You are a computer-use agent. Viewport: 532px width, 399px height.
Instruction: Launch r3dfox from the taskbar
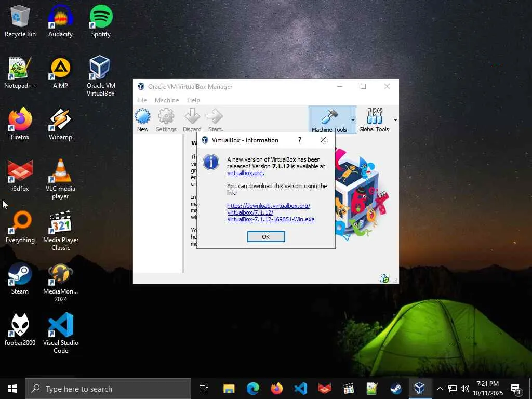tap(324, 389)
